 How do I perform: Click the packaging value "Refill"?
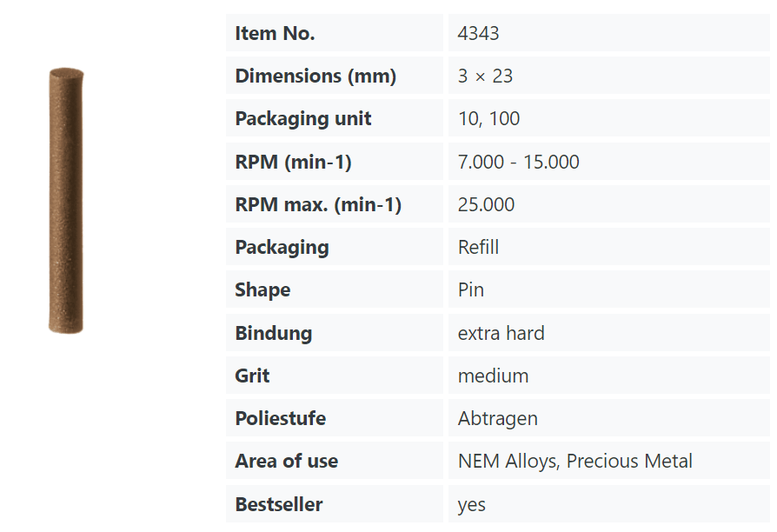pyautogui.click(x=478, y=247)
